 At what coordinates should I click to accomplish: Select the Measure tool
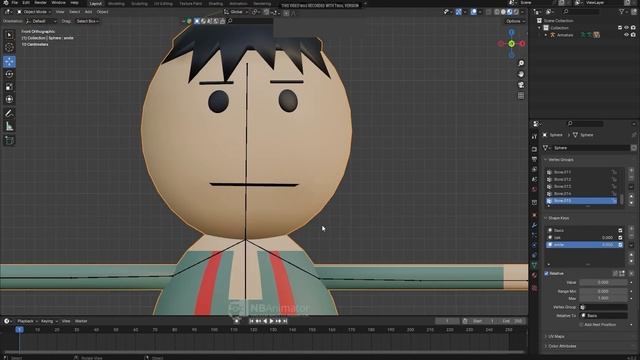click(x=9, y=127)
